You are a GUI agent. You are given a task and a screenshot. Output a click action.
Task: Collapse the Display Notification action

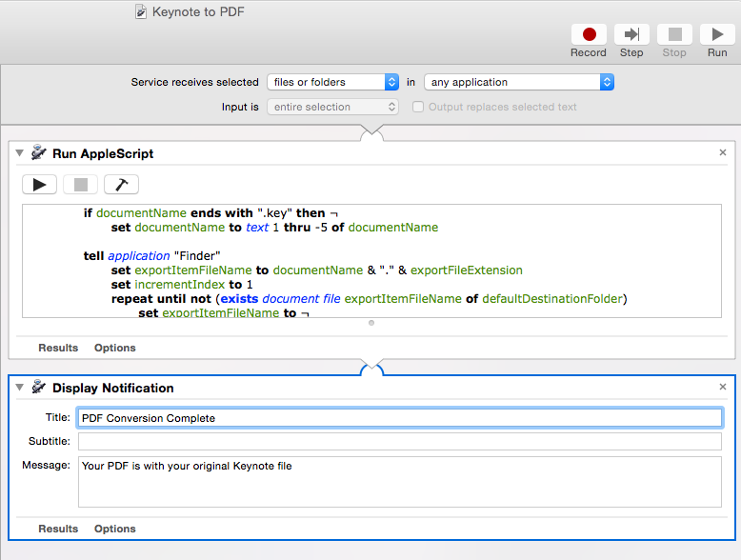pos(19,387)
